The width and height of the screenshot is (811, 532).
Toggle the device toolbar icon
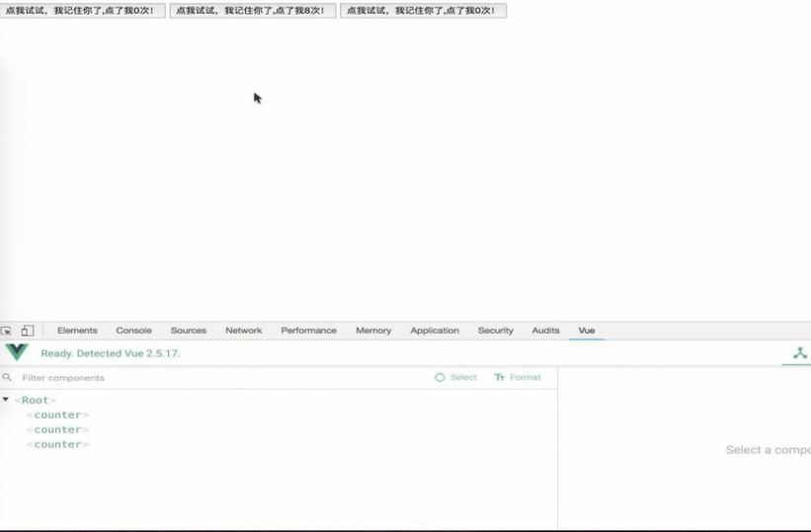28,331
